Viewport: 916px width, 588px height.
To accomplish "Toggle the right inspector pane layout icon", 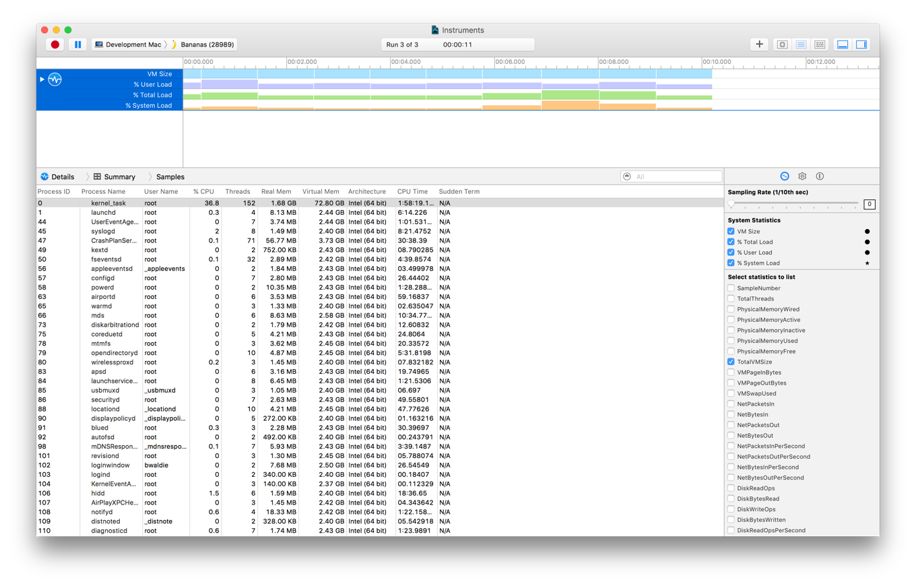I will [861, 44].
